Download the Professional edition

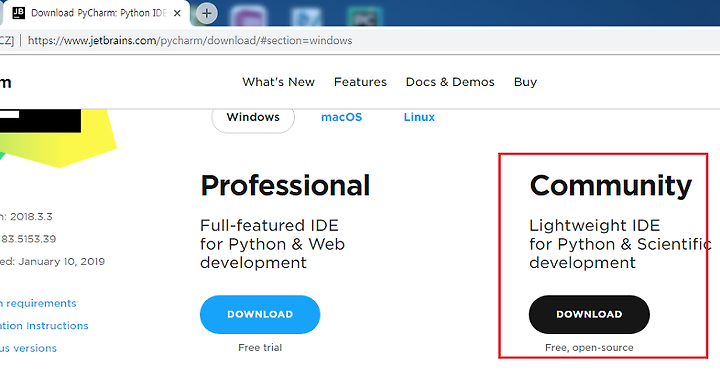point(260,314)
